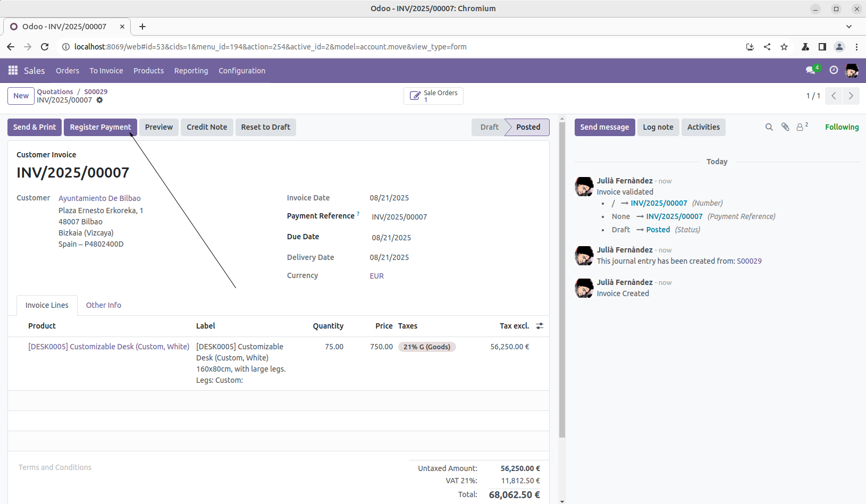Image resolution: width=866 pixels, height=504 pixels.
Task: Switch to the Other Info tab
Action: [x=104, y=305]
